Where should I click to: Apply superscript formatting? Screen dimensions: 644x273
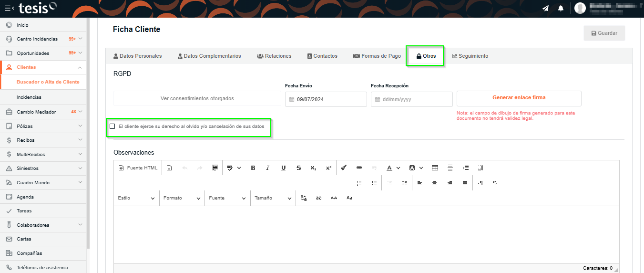[x=328, y=168]
